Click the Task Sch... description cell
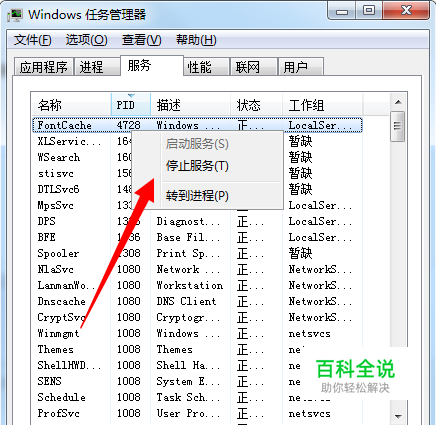The image size is (436, 425). tap(188, 397)
